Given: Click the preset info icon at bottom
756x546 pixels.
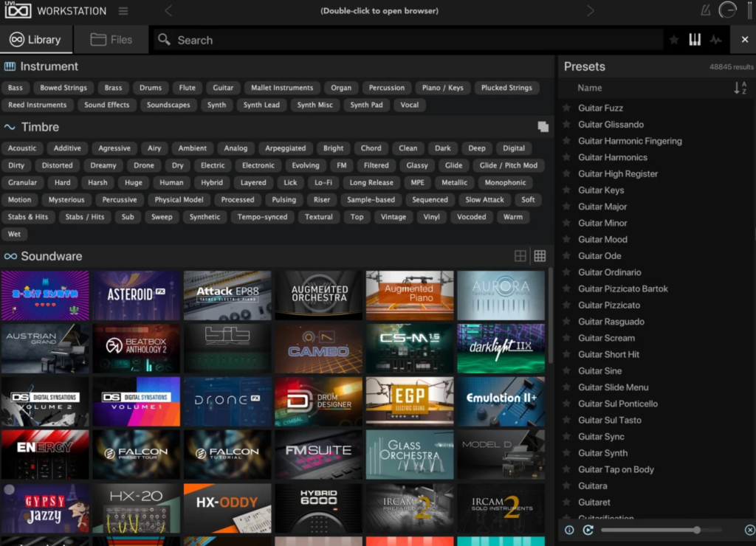Looking at the screenshot, I should click(569, 530).
